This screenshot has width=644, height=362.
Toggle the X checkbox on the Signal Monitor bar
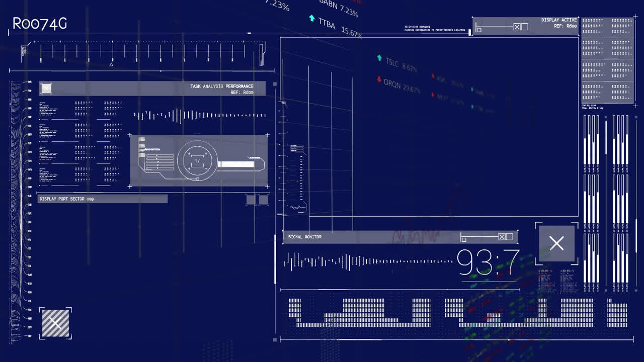[502, 236]
